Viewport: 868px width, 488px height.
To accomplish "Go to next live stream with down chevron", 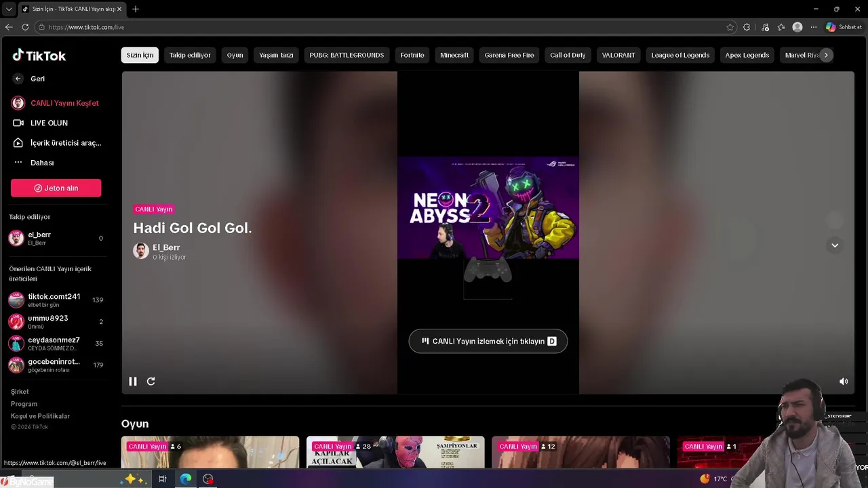I will tap(835, 245).
